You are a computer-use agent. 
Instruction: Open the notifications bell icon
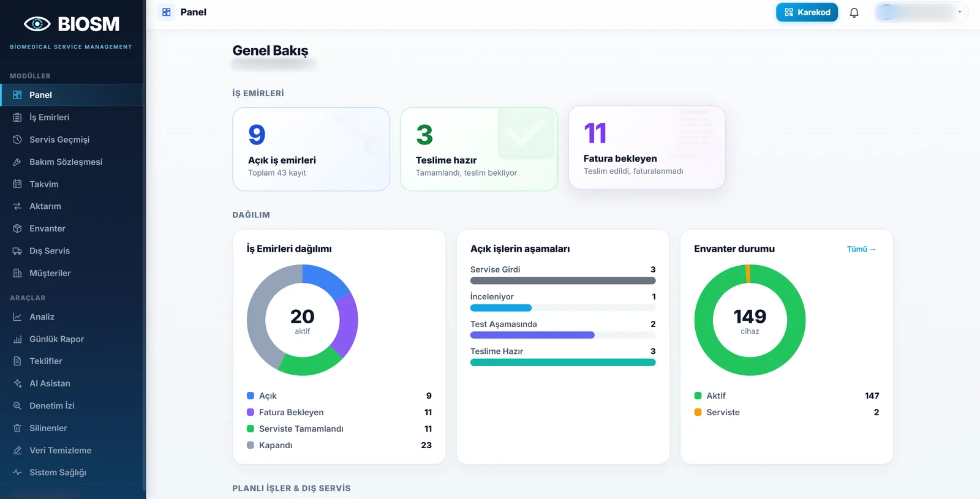[x=854, y=12]
